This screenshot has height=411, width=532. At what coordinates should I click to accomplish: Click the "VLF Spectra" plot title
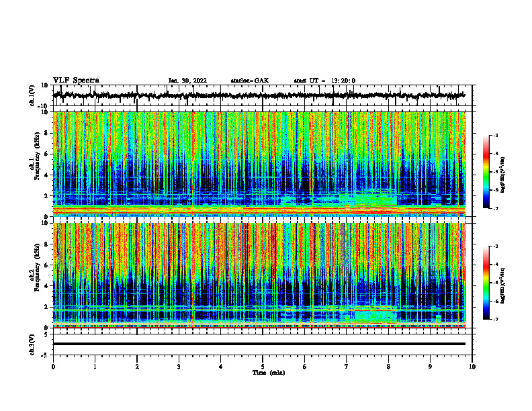point(76,80)
